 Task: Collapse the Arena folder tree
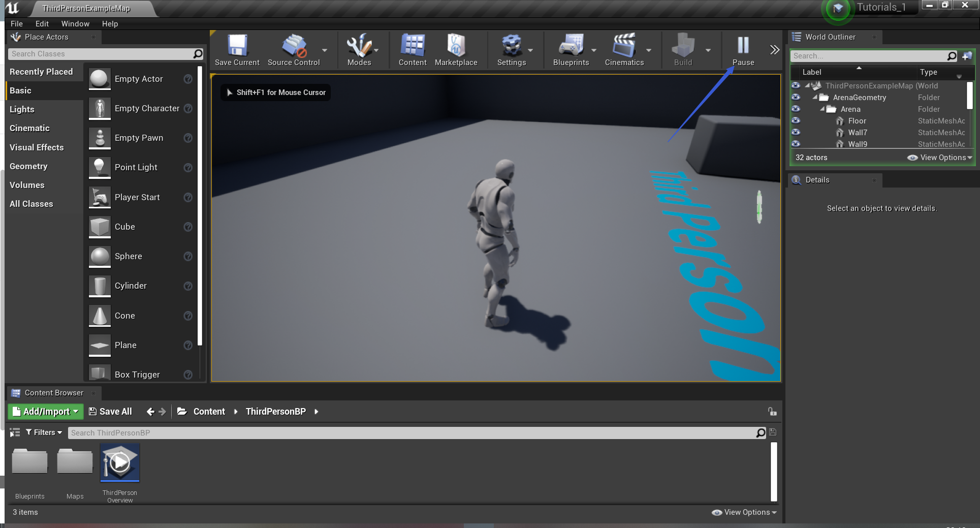point(823,109)
